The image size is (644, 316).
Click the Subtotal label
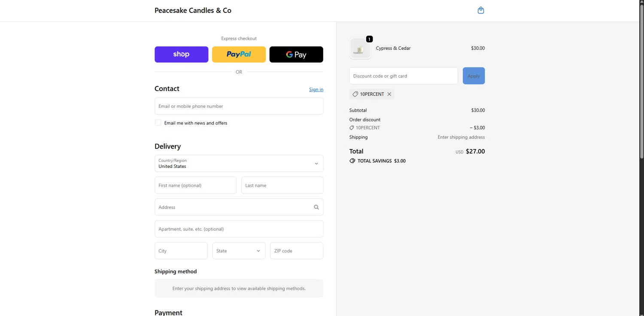click(x=358, y=110)
